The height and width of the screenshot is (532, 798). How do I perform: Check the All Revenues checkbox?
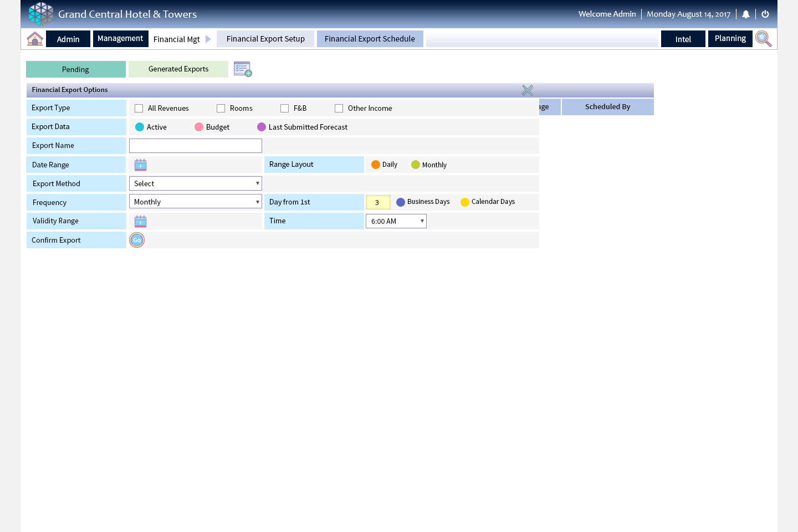pos(139,109)
